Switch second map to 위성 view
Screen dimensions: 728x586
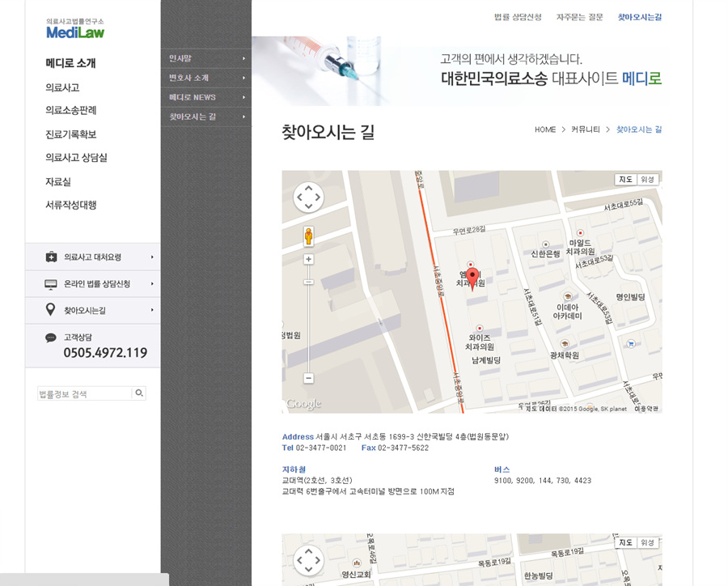(x=647, y=542)
